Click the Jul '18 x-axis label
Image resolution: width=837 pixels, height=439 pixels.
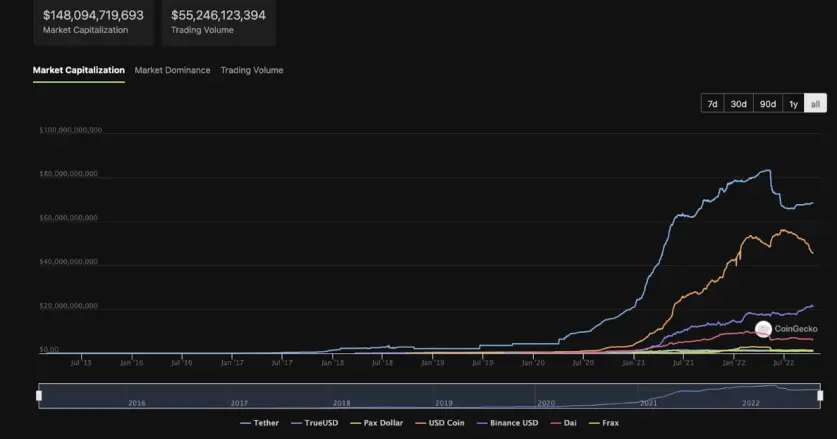pos(382,363)
